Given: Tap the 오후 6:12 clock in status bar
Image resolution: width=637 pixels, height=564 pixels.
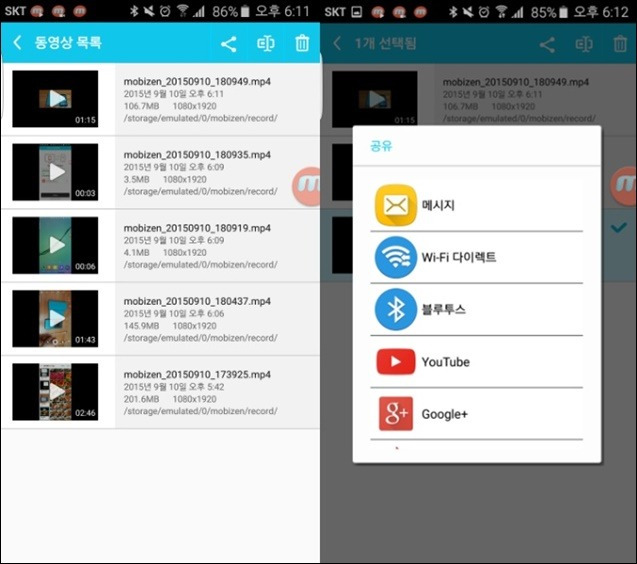Looking at the screenshot, I should tap(601, 12).
